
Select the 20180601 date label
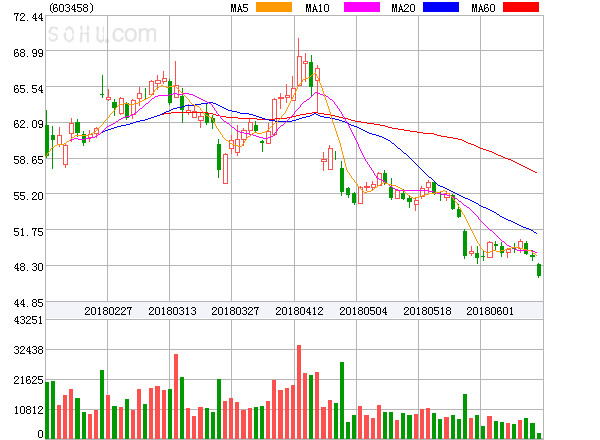(490, 311)
